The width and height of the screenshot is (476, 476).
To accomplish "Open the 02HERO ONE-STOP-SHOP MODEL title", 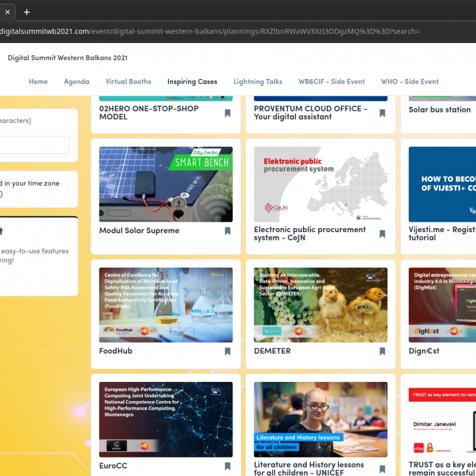I will [x=149, y=113].
